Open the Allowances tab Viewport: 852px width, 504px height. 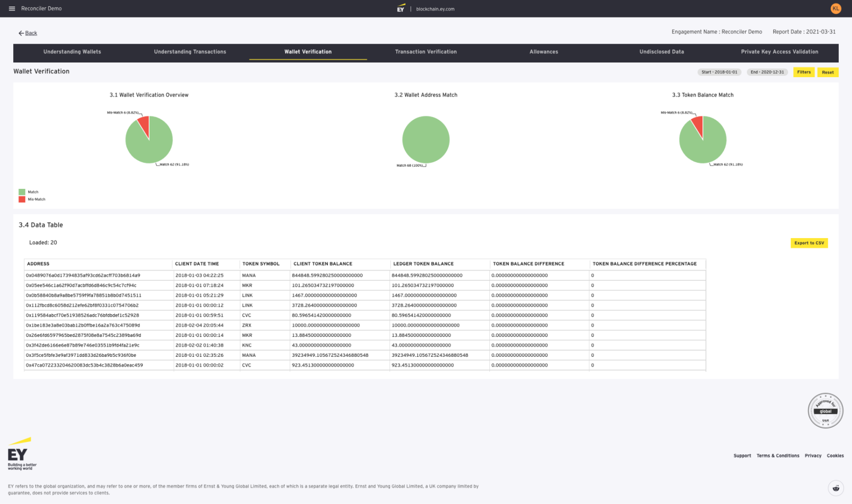543,52
